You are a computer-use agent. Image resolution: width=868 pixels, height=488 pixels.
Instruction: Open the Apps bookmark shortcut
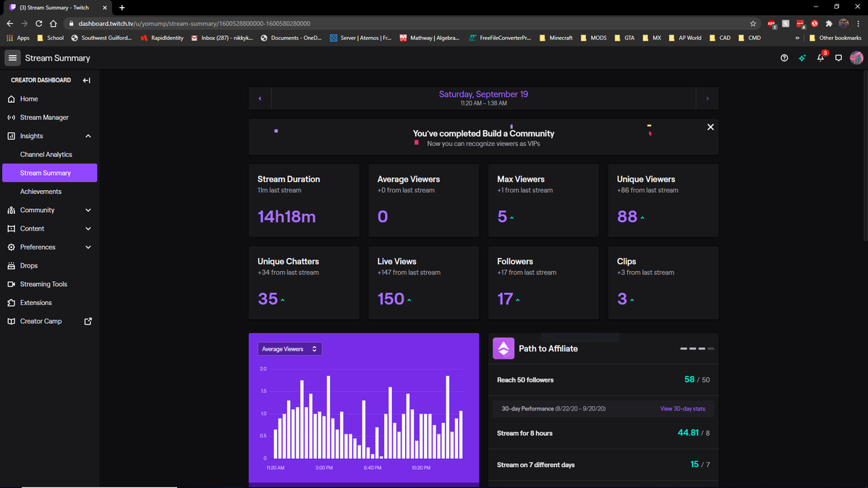click(18, 38)
